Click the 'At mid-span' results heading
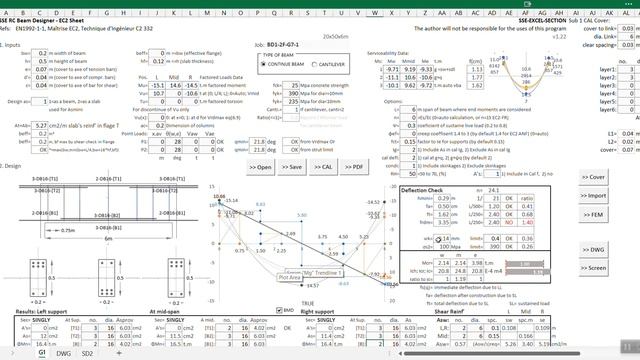 click(x=164, y=311)
